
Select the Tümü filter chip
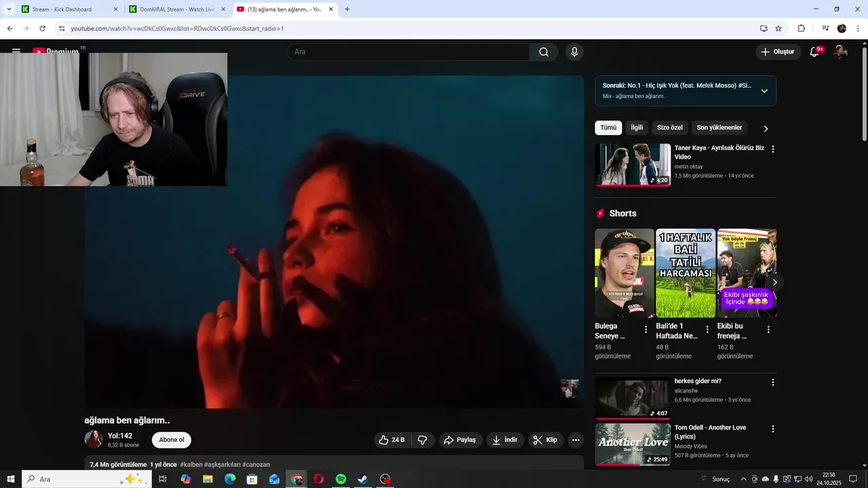[x=608, y=127]
